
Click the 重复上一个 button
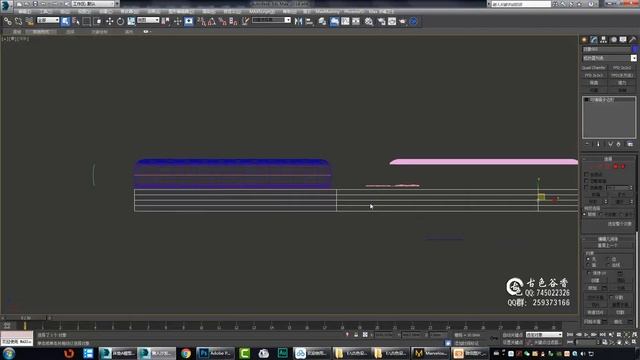pos(607,245)
